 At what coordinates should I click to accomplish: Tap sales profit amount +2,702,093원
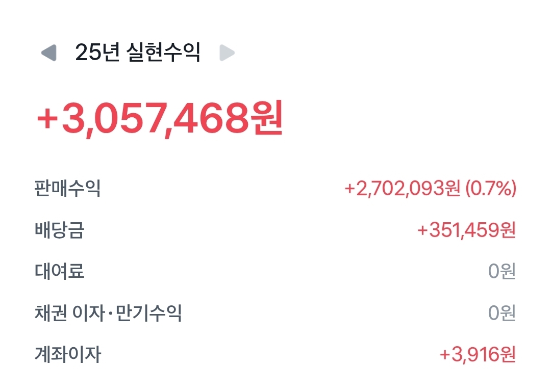coord(402,189)
